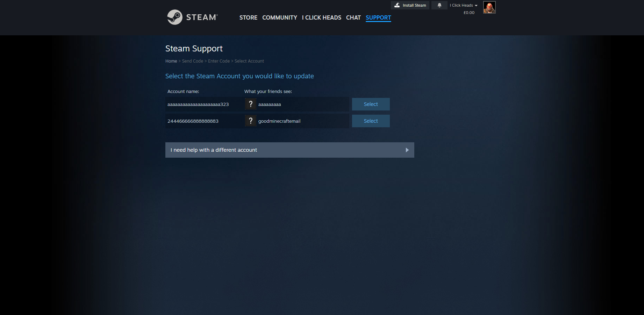Open the SUPPORT tab

point(378,17)
